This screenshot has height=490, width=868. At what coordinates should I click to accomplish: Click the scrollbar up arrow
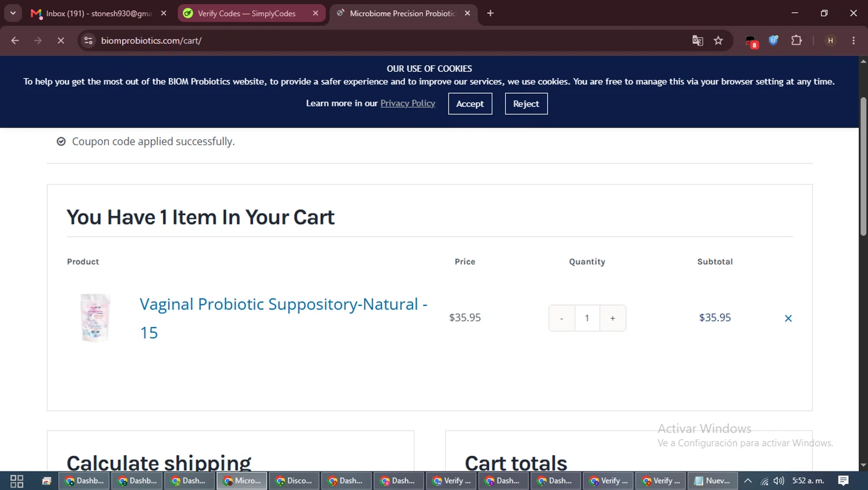[863, 61]
